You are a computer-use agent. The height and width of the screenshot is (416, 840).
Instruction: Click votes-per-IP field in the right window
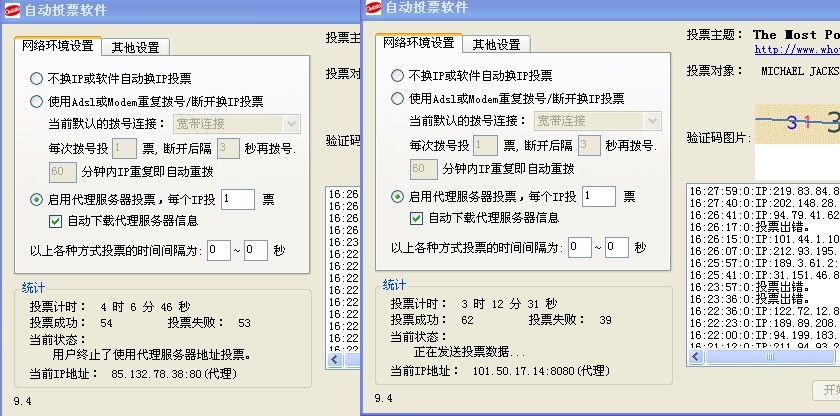[x=598, y=197]
